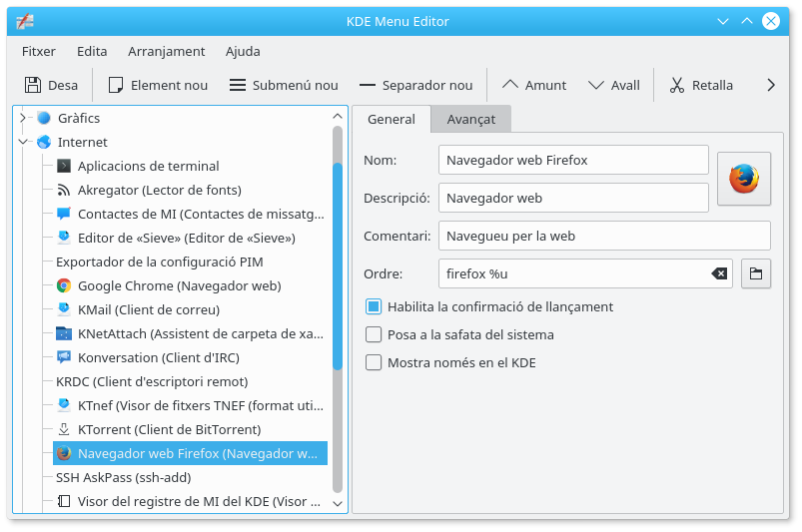The height and width of the screenshot is (532, 802).
Task: Clear the Ordre field with the erase icon
Action: pos(719,273)
